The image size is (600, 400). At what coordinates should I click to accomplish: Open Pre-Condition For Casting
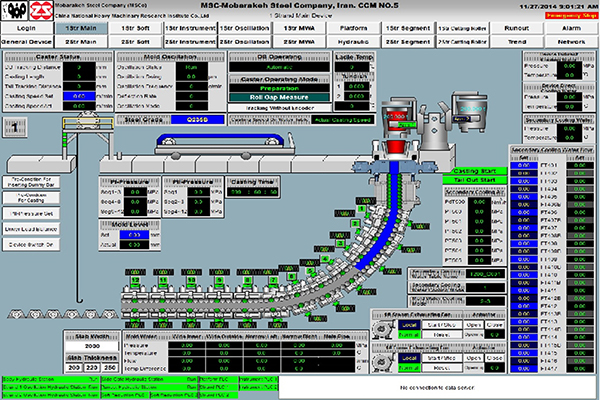(x=31, y=198)
